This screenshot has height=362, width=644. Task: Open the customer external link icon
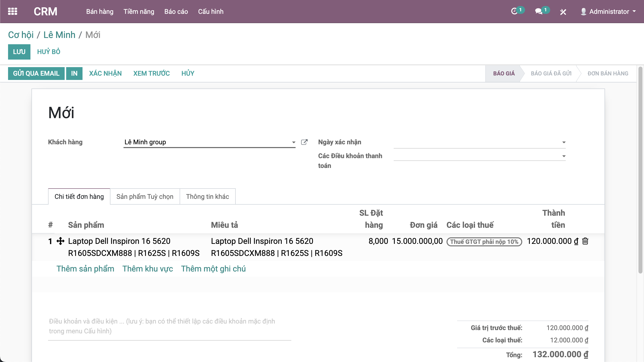[304, 142]
